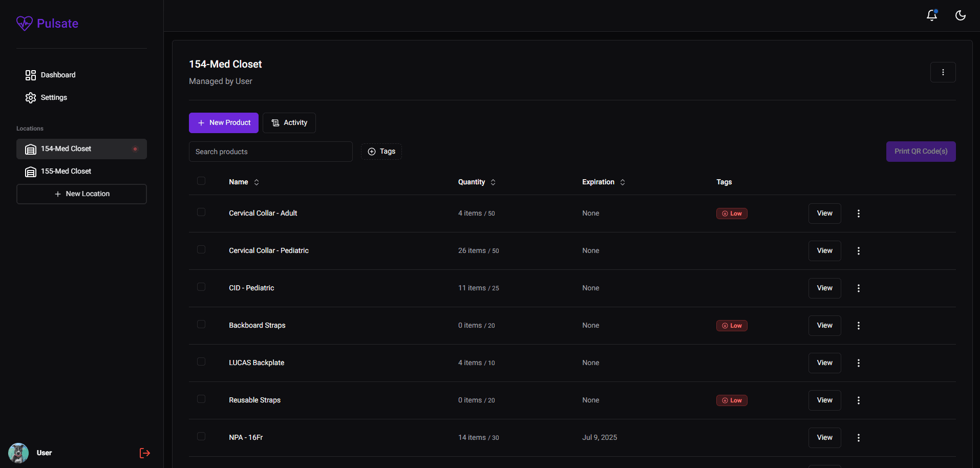
Task: Click the Low tag on Backboard Straps
Action: [x=731, y=326]
